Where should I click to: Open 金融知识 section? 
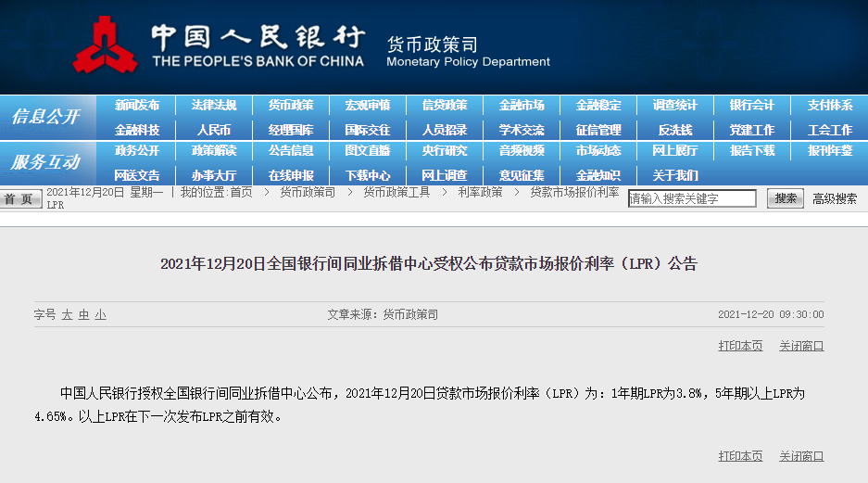pyautogui.click(x=598, y=175)
